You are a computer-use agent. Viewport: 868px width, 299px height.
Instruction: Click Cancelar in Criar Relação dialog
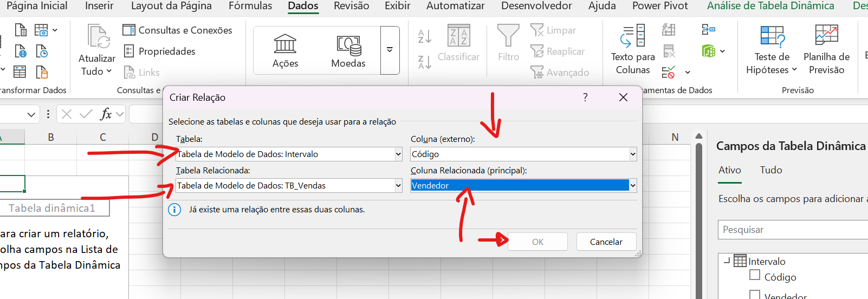tap(606, 242)
